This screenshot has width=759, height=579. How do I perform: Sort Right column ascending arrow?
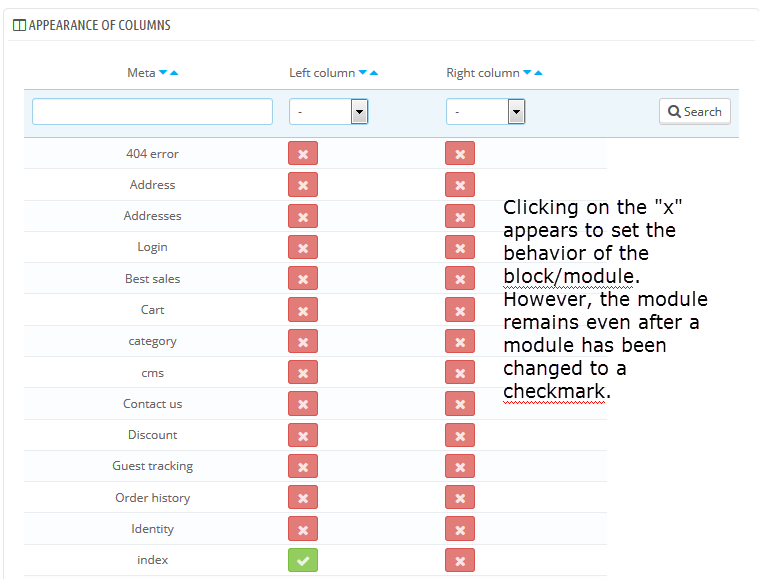[x=539, y=73]
